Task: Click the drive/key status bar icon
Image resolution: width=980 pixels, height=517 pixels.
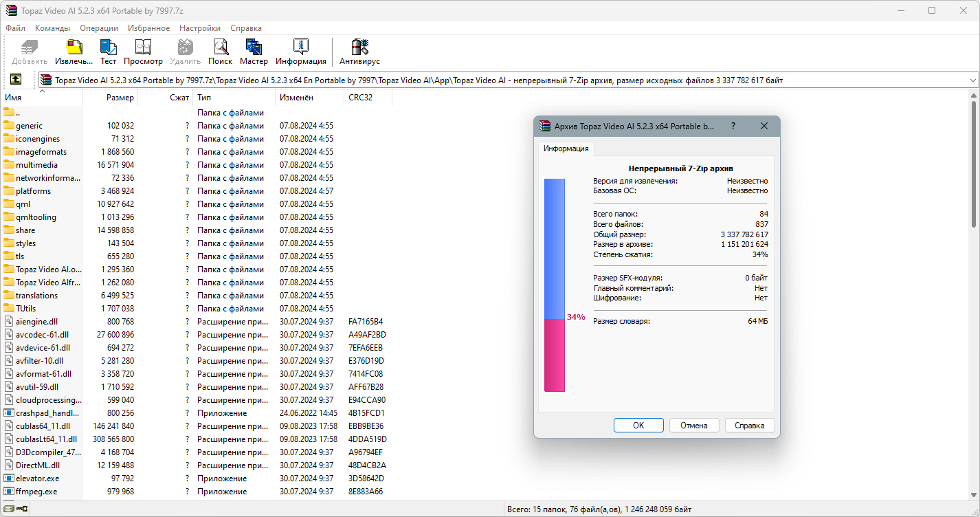Action: click(x=15, y=509)
